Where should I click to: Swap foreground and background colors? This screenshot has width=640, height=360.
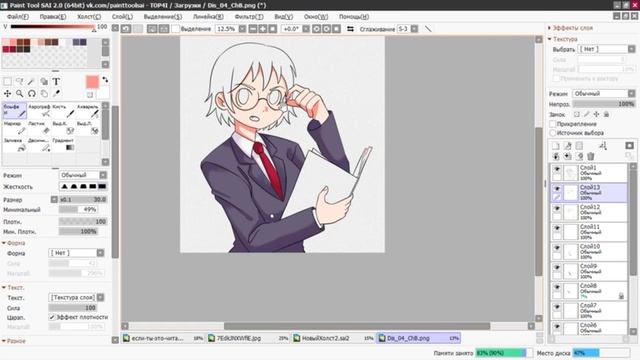(105, 80)
